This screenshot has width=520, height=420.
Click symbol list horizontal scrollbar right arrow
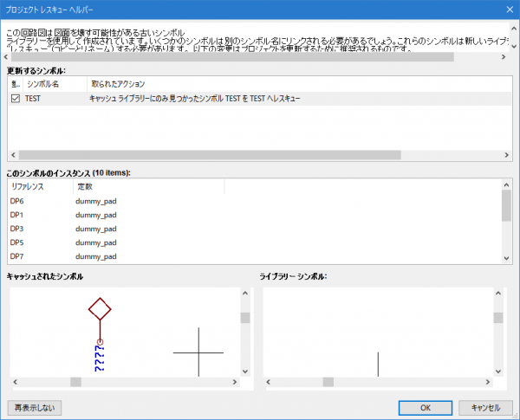(507, 155)
